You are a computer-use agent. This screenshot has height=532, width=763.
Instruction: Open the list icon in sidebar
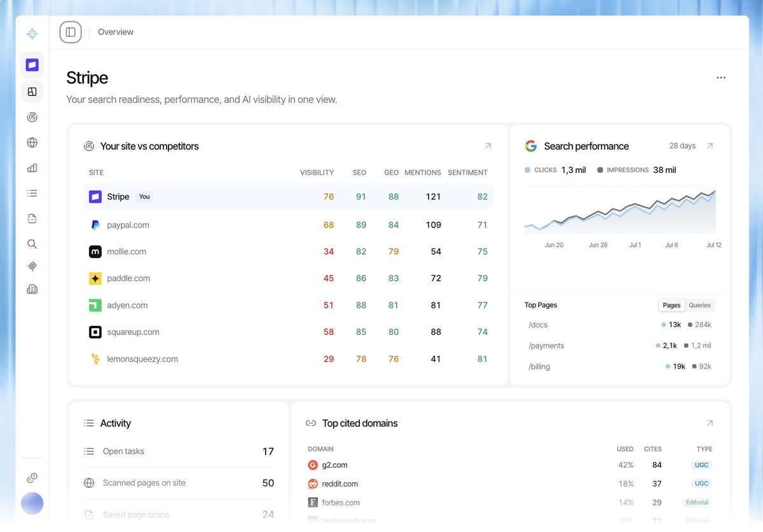(32, 193)
